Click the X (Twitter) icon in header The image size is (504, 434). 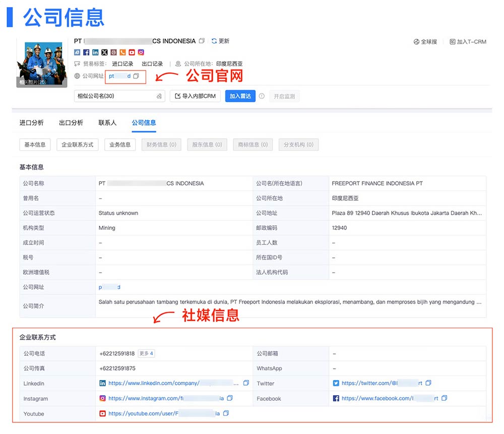click(x=104, y=52)
